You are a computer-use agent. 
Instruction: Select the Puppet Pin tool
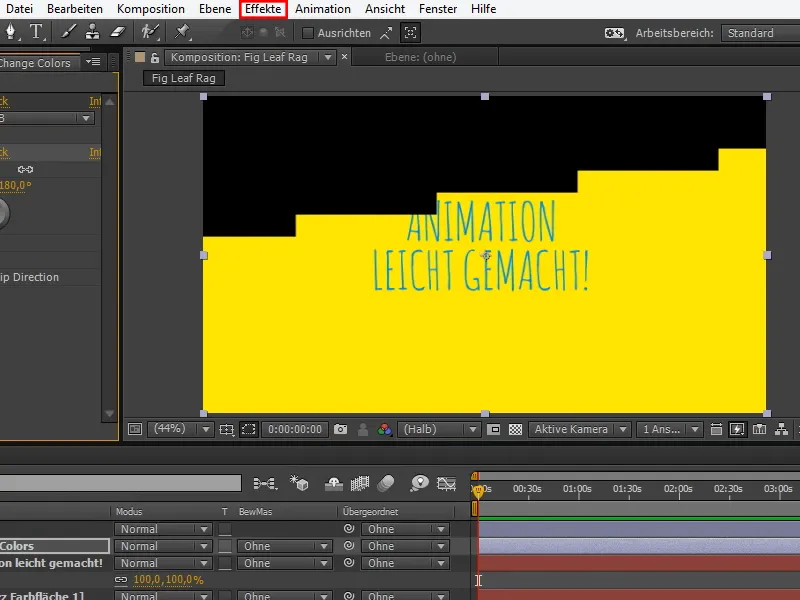182,32
